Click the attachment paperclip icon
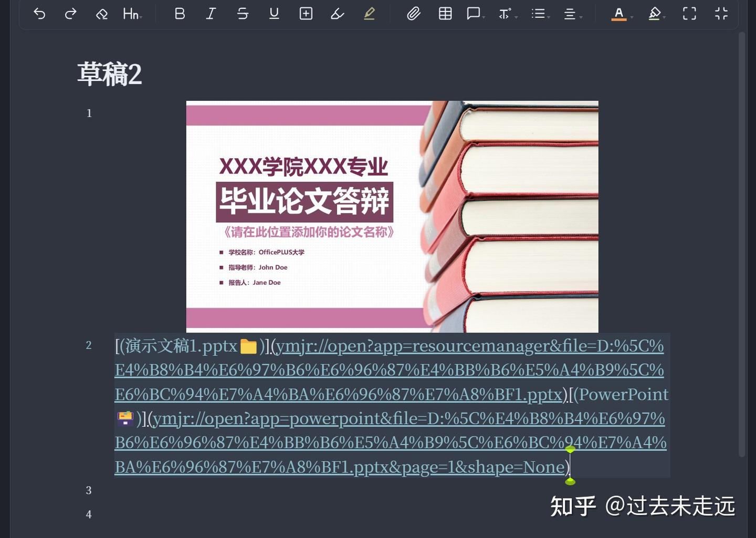 coord(414,14)
